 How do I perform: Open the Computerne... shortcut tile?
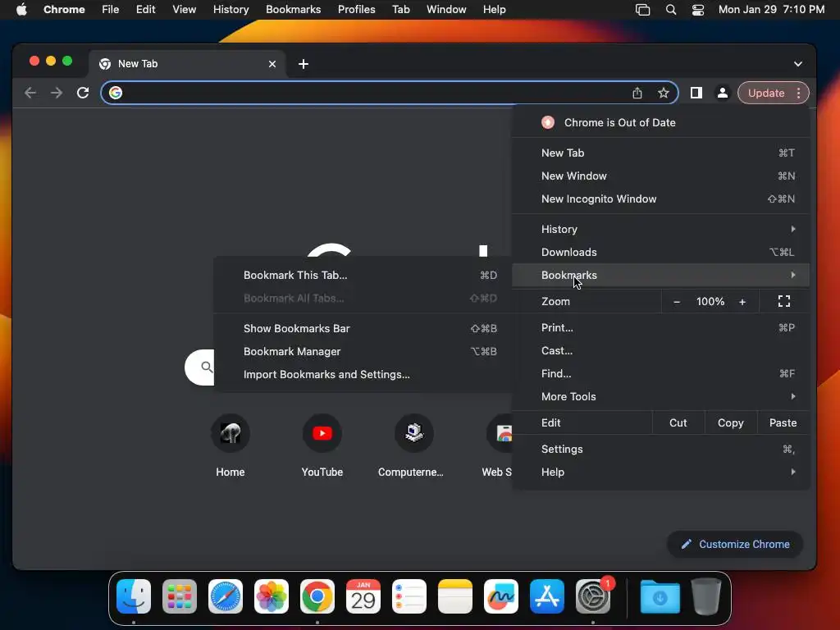point(411,446)
